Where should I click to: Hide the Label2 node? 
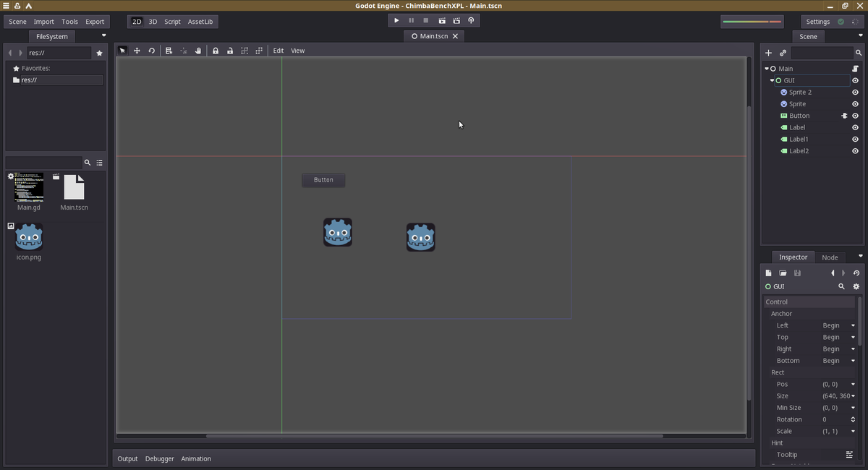point(855,151)
